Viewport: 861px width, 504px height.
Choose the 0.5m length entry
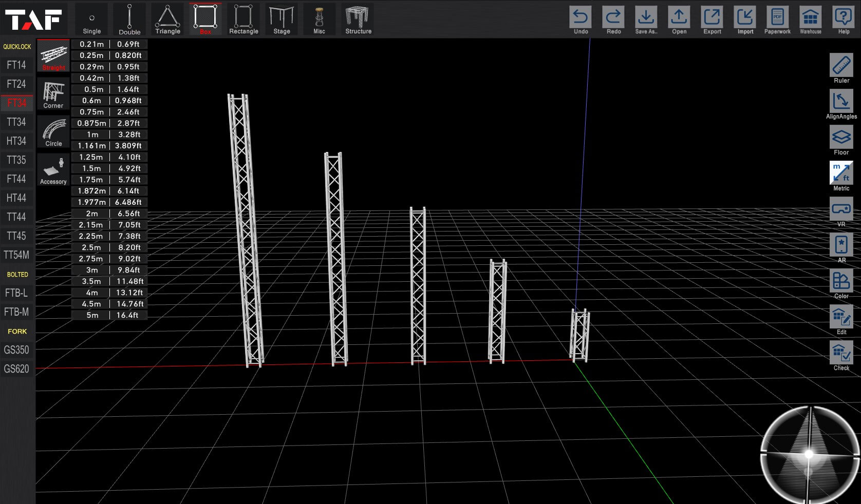point(109,89)
